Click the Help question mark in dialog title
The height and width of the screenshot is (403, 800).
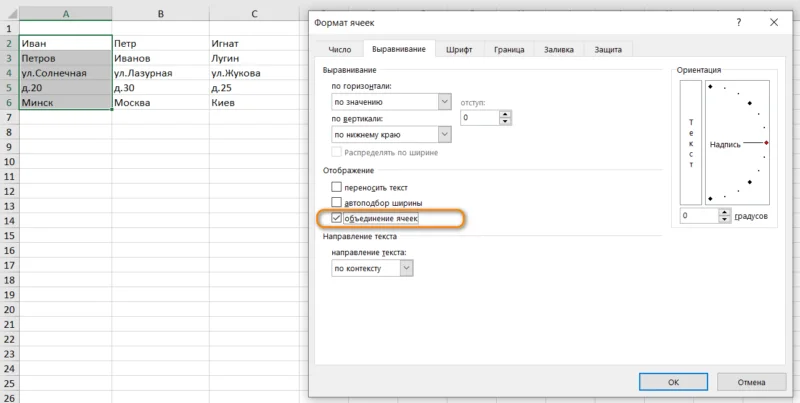pyautogui.click(x=738, y=21)
